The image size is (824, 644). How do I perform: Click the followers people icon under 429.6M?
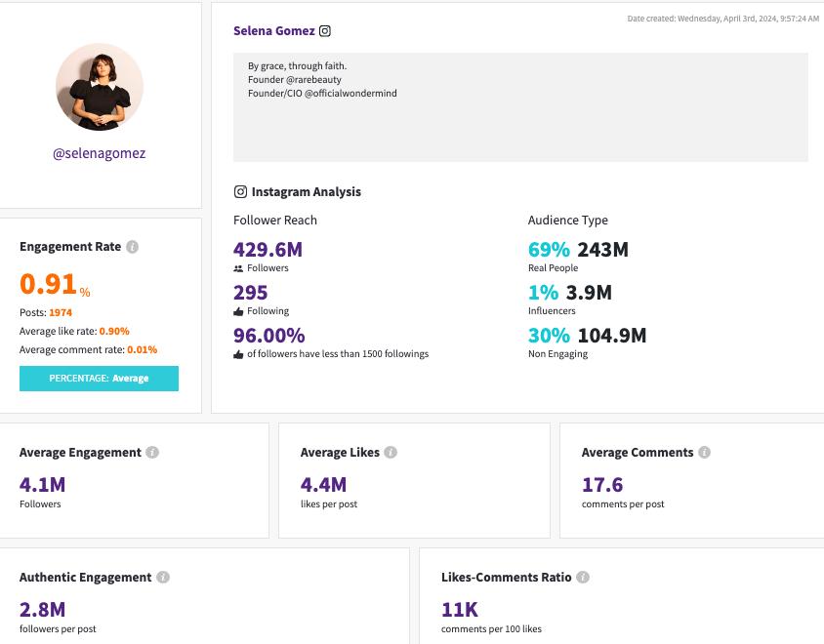point(238,268)
